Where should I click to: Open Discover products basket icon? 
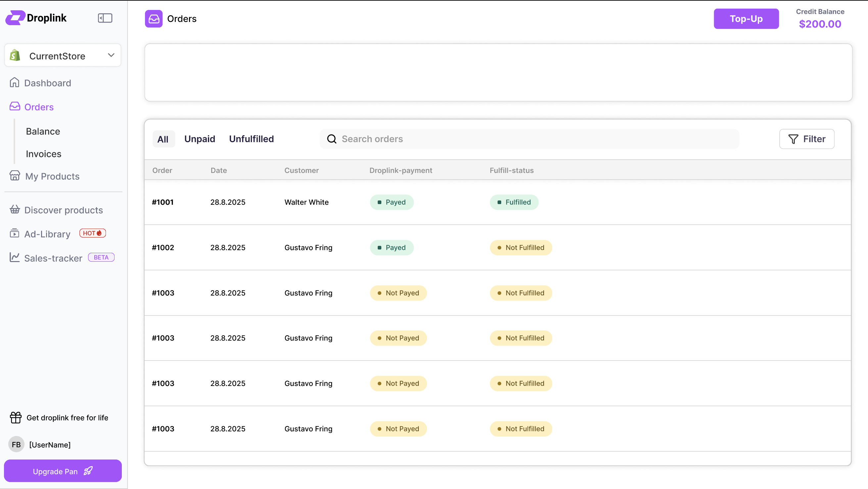point(15,210)
